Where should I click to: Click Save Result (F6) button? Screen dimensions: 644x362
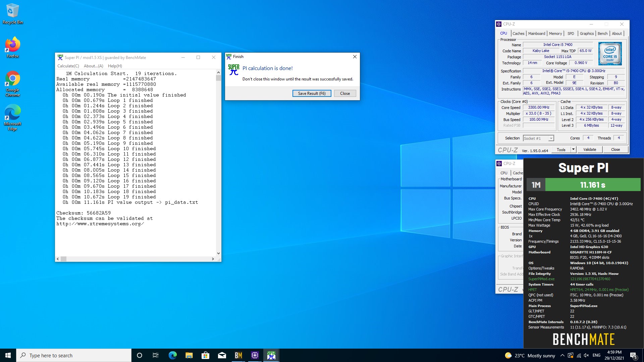pyautogui.click(x=312, y=94)
